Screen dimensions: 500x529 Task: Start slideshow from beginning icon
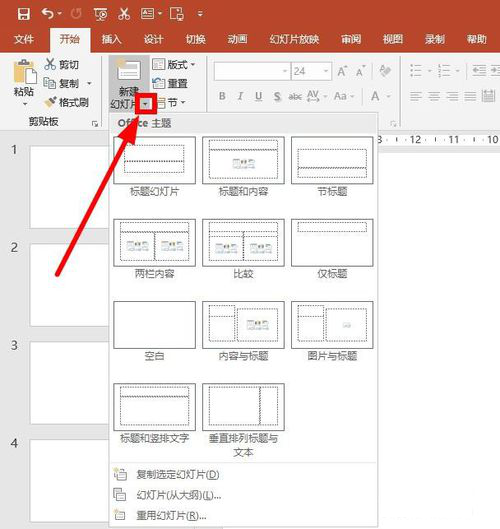(x=101, y=14)
